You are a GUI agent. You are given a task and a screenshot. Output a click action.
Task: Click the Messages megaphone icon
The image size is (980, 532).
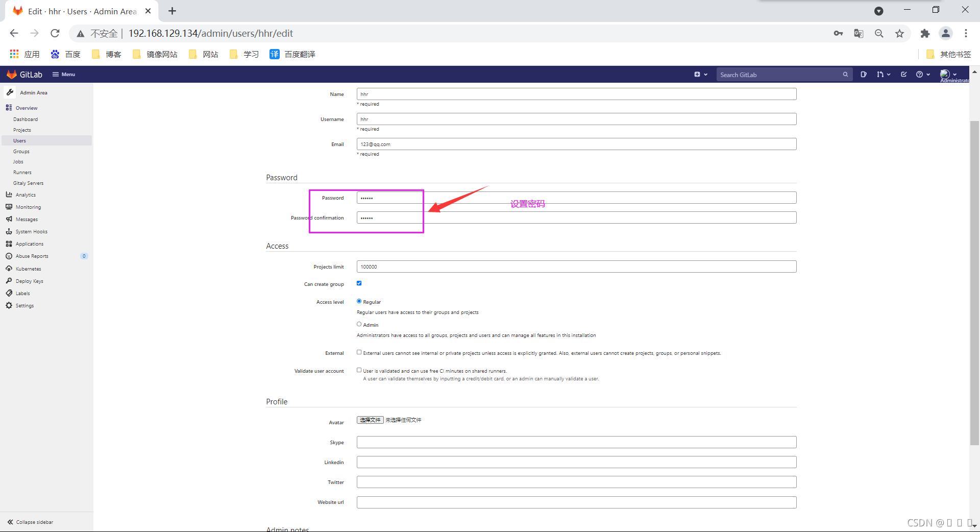pyautogui.click(x=9, y=219)
